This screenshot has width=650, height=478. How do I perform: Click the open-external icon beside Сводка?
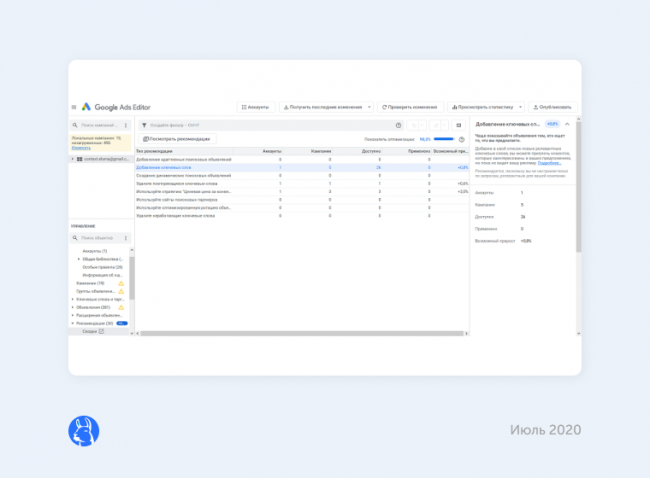[101, 331]
